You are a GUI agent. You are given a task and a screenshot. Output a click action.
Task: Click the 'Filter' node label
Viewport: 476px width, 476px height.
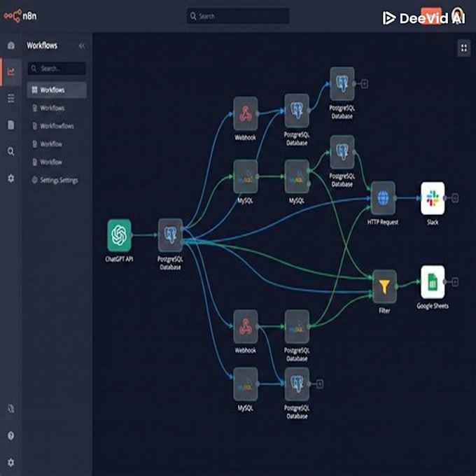pos(384,311)
